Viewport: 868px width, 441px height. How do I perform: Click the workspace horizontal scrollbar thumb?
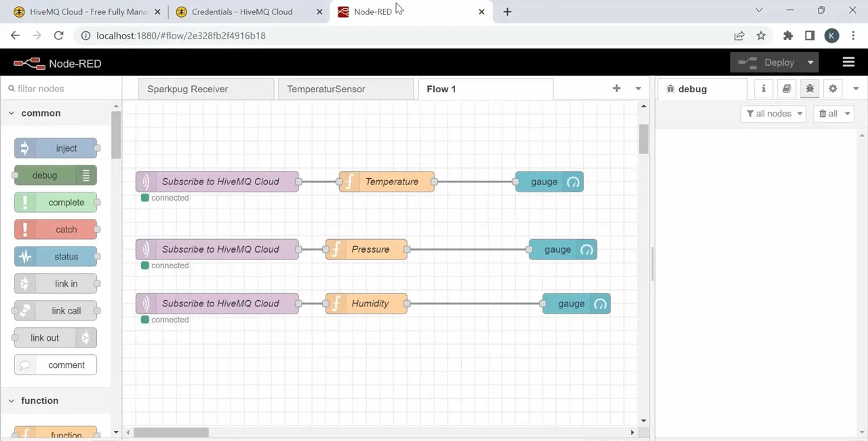click(171, 432)
